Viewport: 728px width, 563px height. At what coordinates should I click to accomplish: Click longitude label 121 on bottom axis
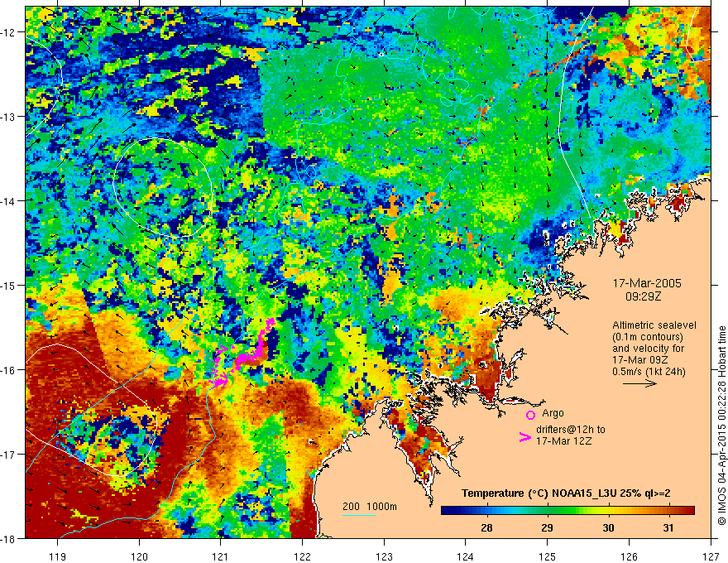click(x=221, y=556)
